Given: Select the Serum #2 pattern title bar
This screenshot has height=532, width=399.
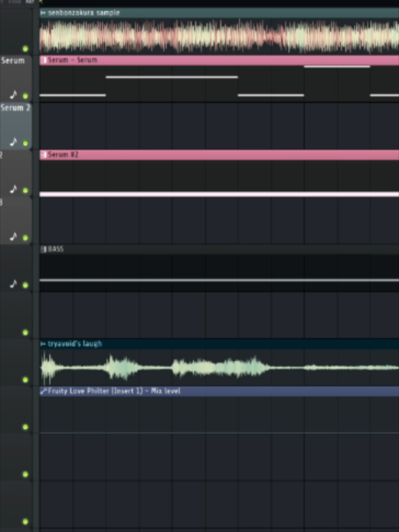Looking at the screenshot, I should click(219, 155).
